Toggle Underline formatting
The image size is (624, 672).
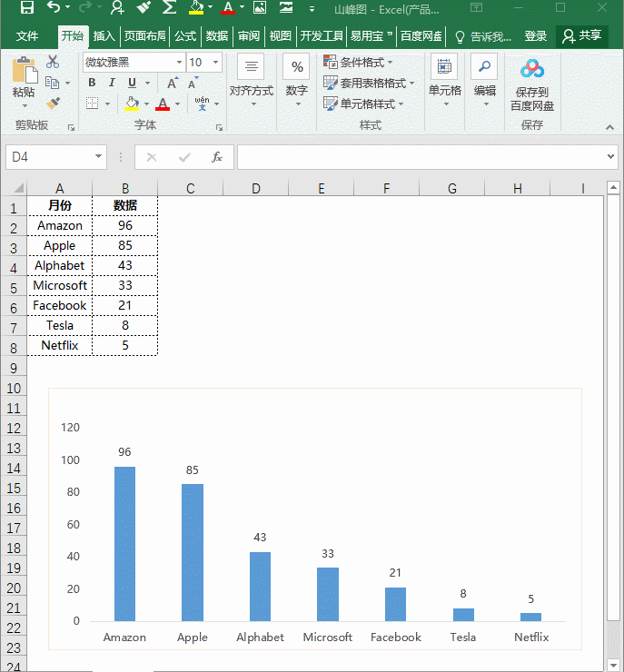pyautogui.click(x=132, y=83)
